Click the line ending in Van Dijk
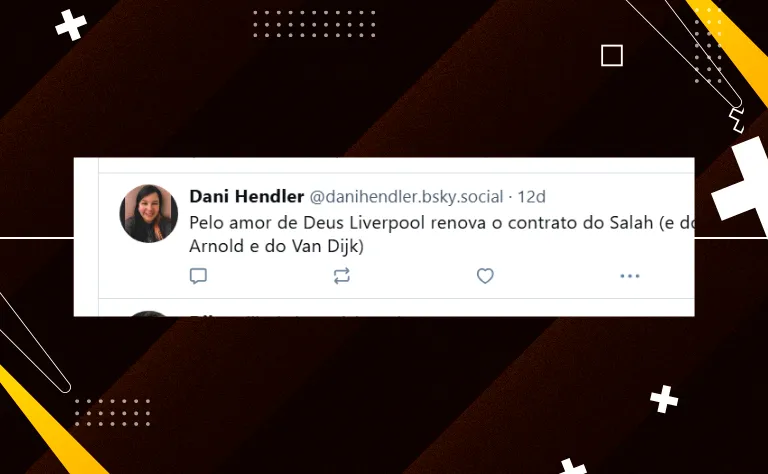The height and width of the screenshot is (474, 768). tap(276, 246)
